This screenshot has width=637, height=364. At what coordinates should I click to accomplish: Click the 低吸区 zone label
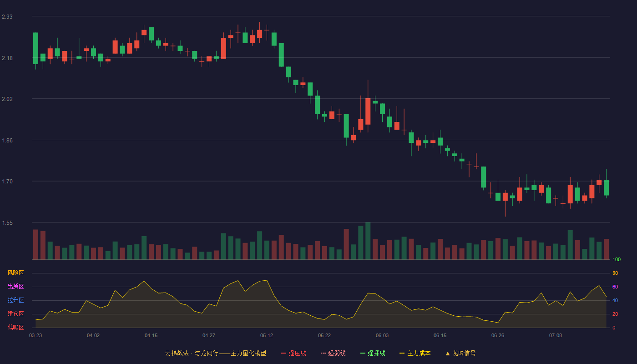coord(15,327)
